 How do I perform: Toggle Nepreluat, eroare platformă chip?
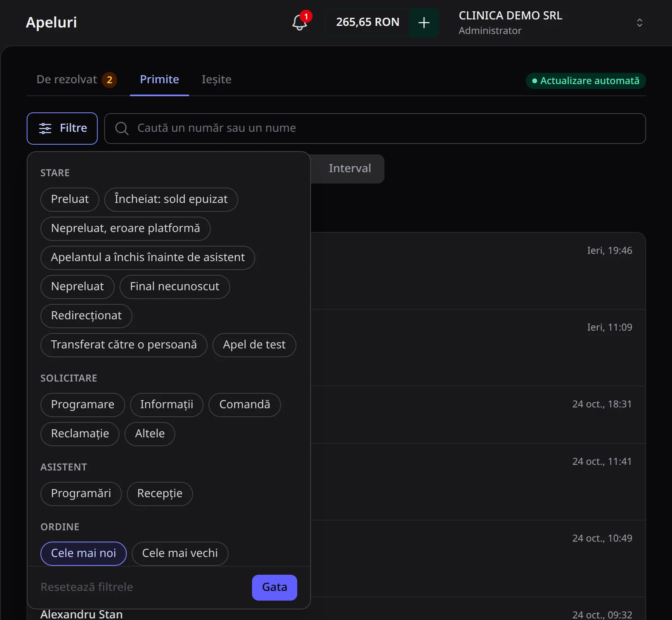tap(126, 228)
